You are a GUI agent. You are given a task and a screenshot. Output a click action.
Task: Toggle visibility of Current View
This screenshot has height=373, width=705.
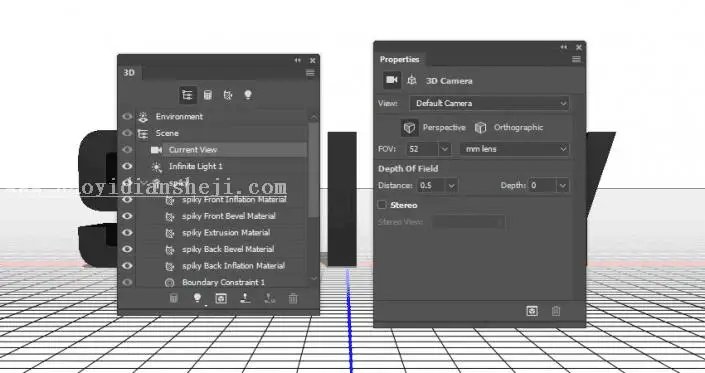(x=127, y=150)
